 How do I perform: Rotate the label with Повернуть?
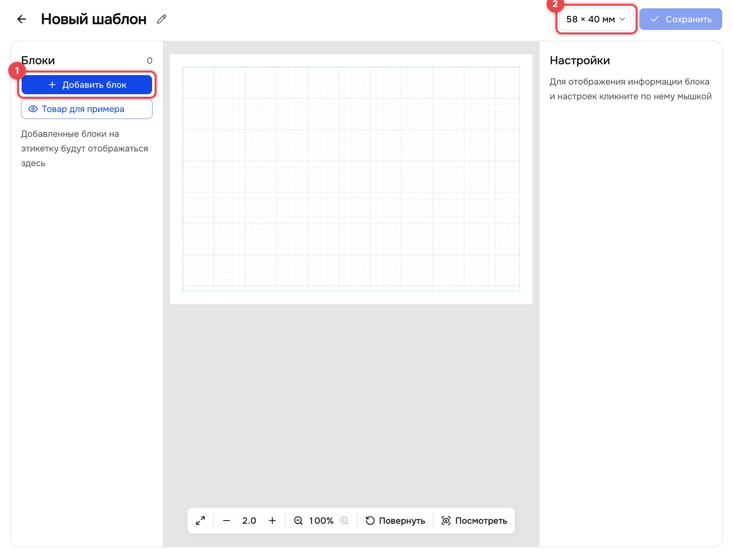(395, 521)
